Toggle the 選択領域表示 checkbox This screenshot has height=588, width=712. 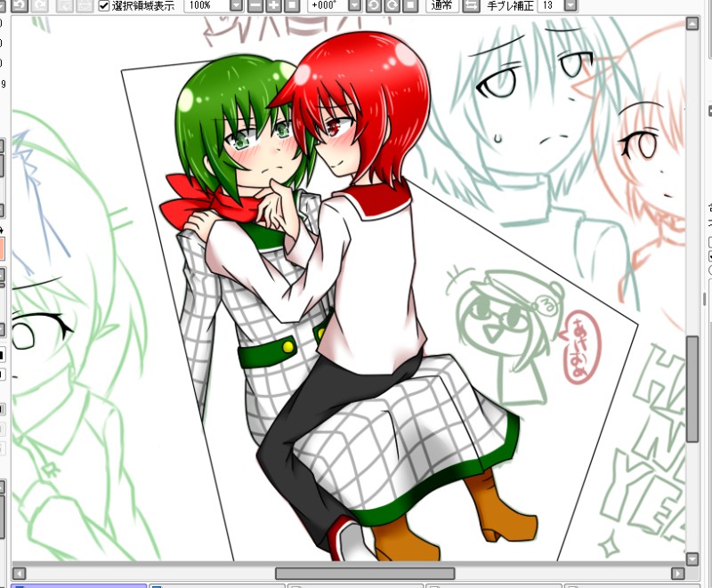(x=104, y=5)
